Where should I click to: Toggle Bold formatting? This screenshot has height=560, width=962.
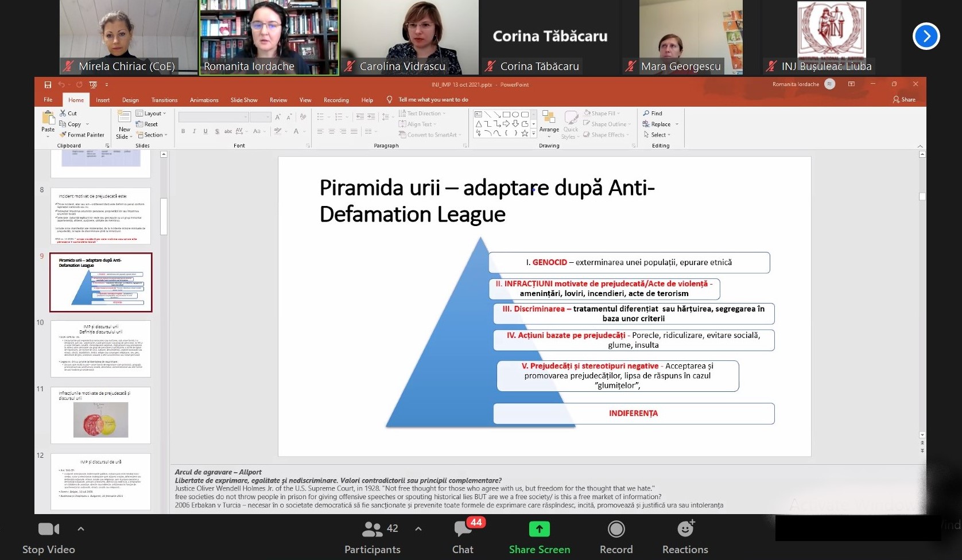(x=183, y=131)
